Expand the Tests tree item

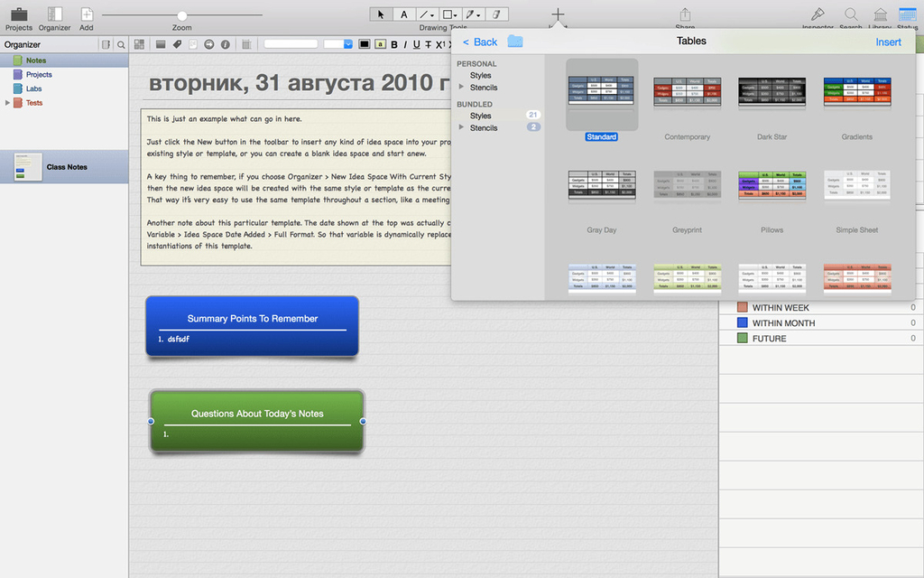(8, 103)
